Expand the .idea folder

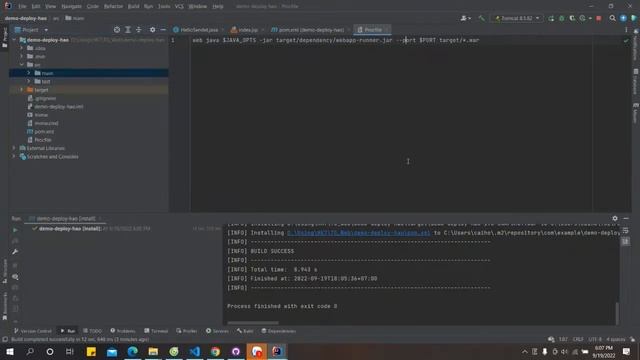click(22, 48)
